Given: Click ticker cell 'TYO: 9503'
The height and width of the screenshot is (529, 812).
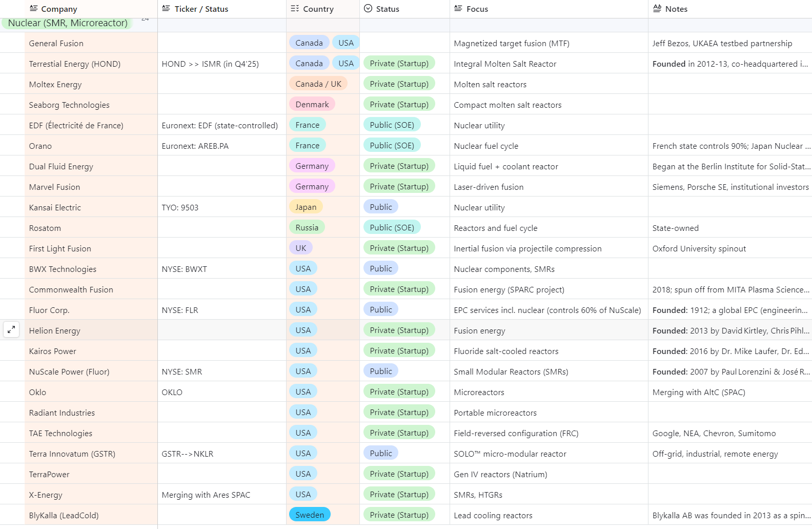Looking at the screenshot, I should tap(222, 207).
